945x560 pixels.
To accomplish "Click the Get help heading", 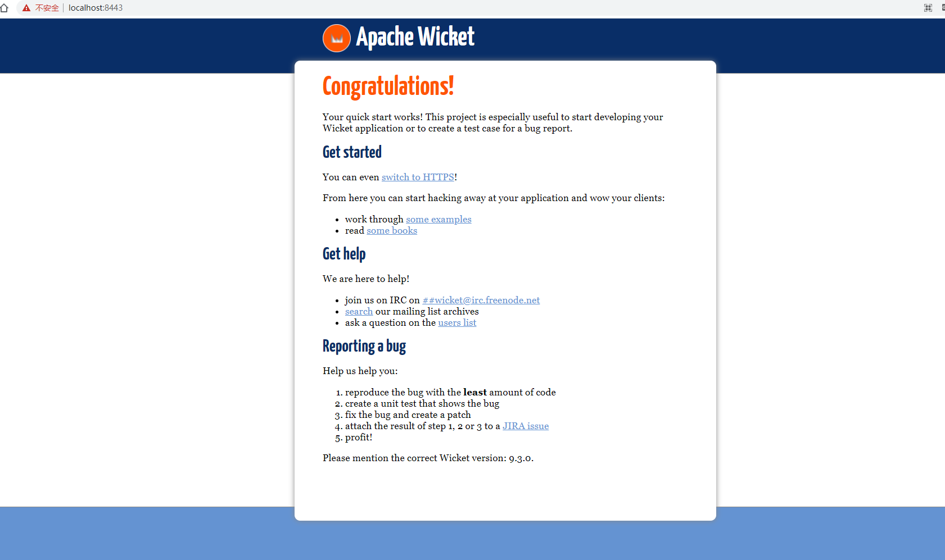I will tap(344, 254).
